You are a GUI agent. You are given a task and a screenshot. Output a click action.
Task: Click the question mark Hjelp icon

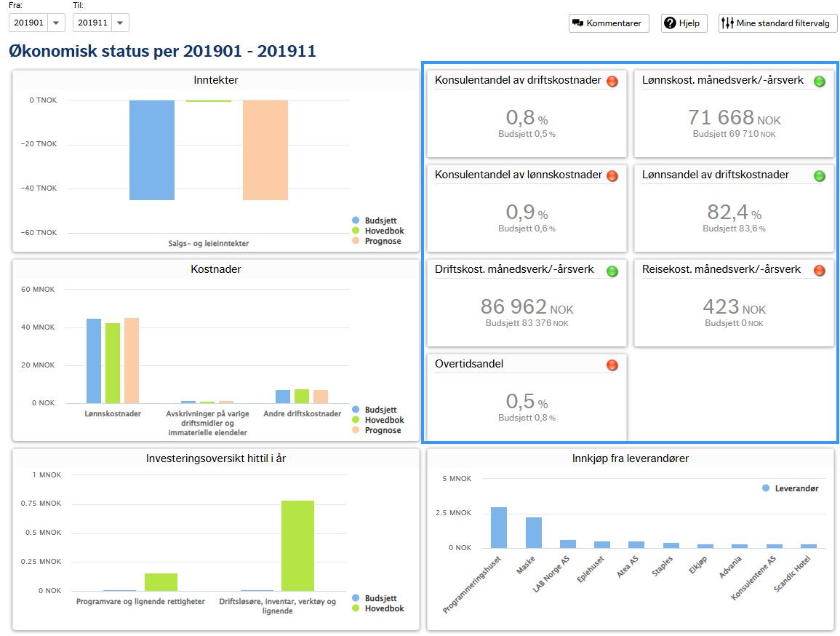[670, 23]
